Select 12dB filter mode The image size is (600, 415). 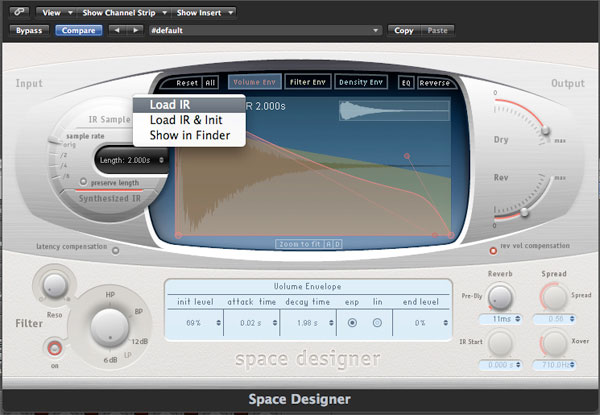click(x=140, y=341)
